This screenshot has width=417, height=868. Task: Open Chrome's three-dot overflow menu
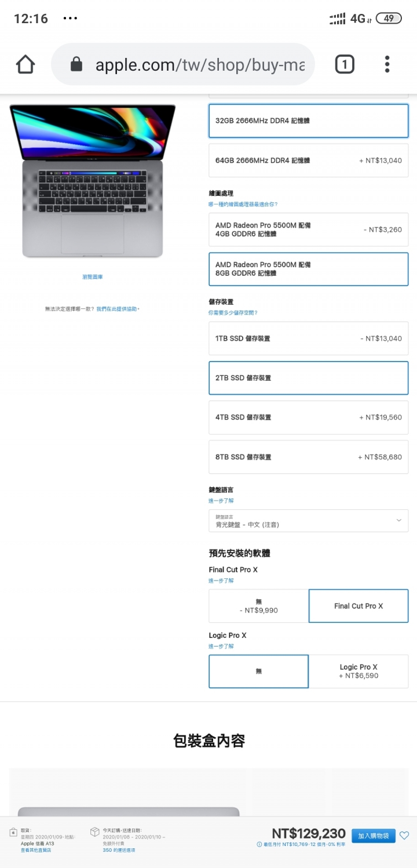387,64
